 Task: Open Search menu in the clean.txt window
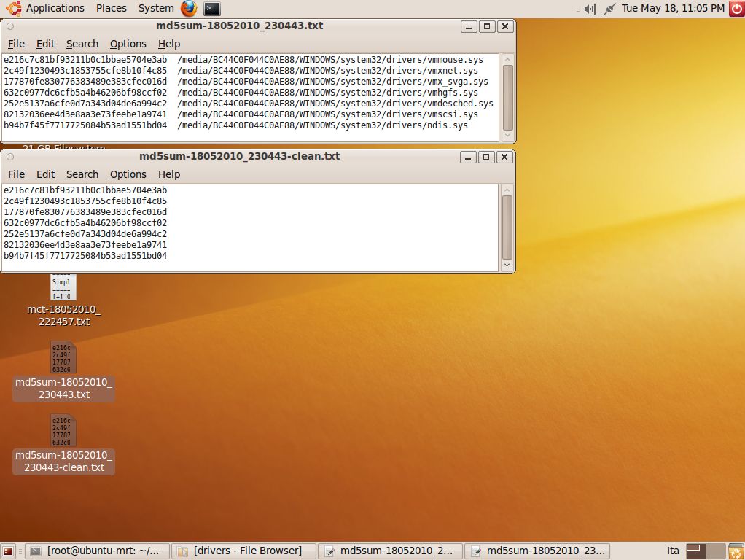point(82,174)
